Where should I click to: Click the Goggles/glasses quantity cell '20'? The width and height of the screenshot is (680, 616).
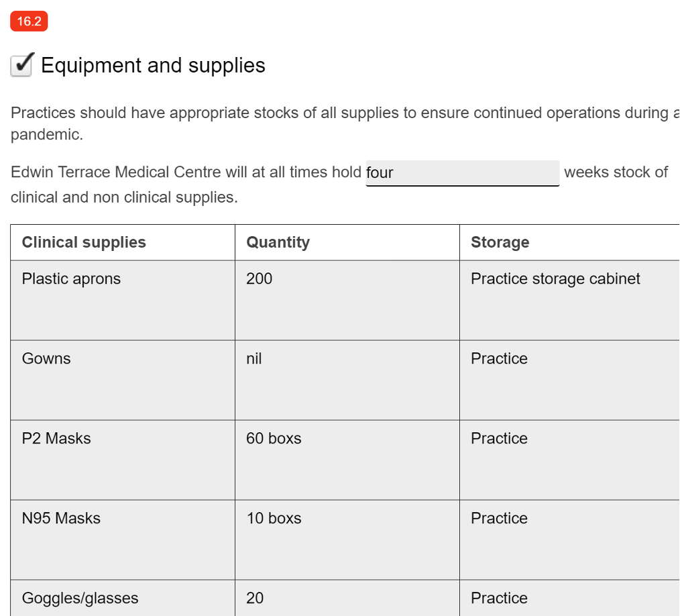coord(347,599)
